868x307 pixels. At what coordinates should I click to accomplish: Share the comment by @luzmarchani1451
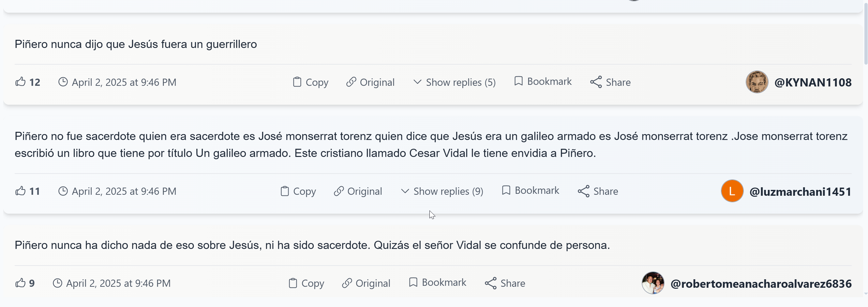[x=598, y=191]
